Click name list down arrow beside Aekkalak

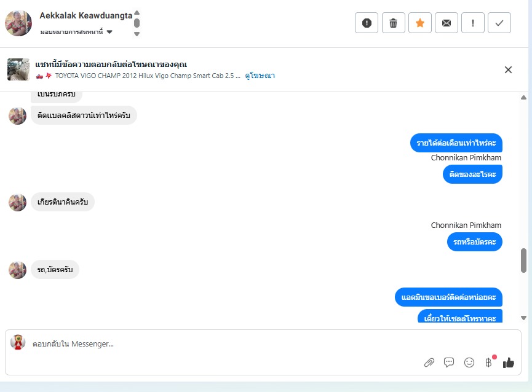pos(137,34)
